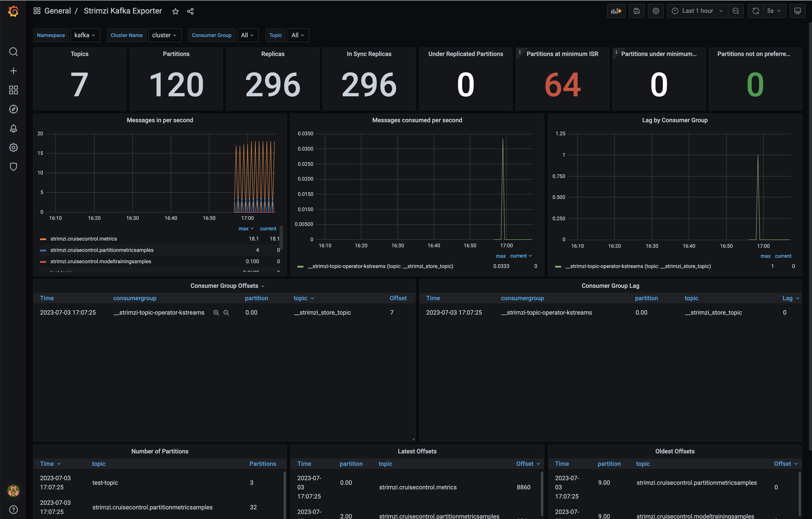
Task: Refresh the dashboard now
Action: [756, 11]
